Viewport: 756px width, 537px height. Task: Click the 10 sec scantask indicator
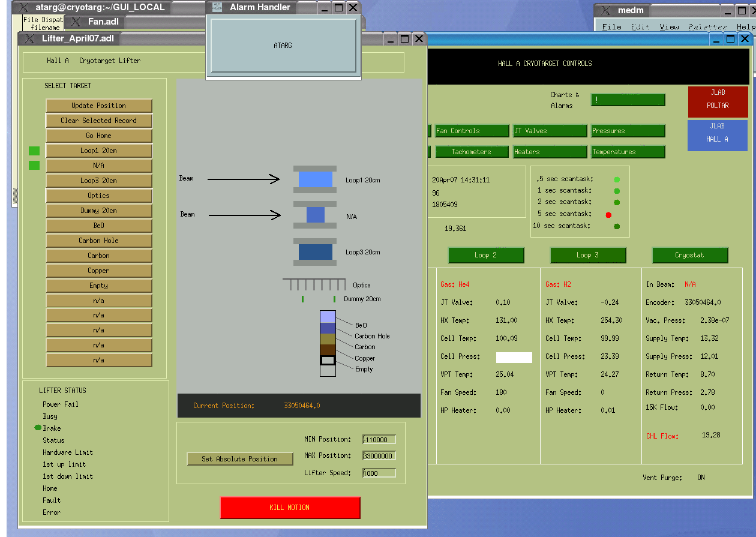pyautogui.click(x=617, y=226)
